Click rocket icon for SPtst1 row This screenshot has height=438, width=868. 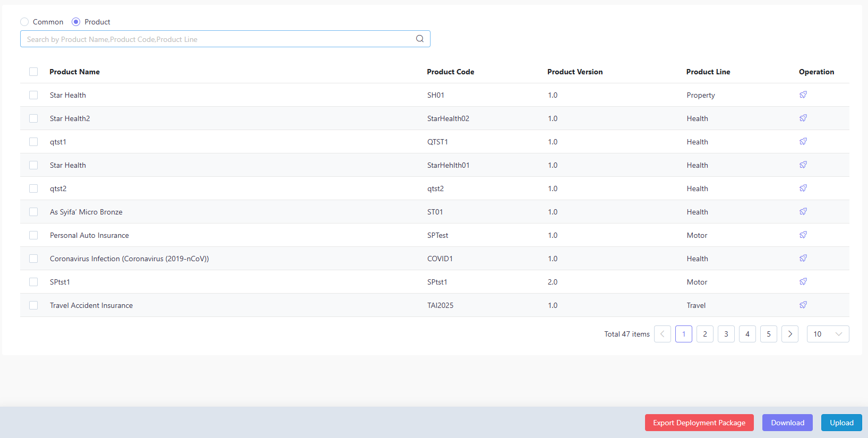(x=803, y=281)
